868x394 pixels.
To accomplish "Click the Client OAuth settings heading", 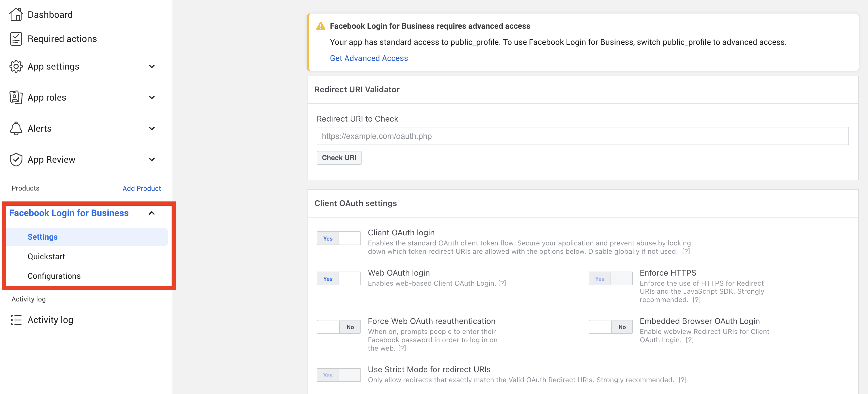I will coord(356,203).
